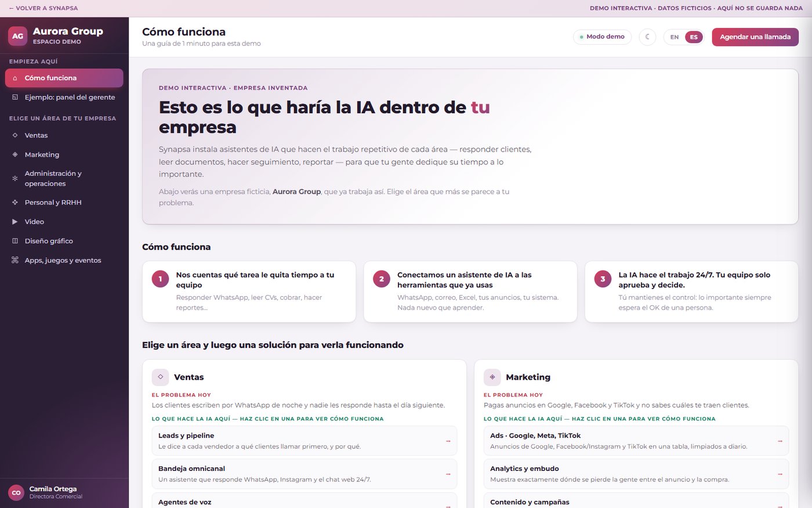Open the Leads y pipeline solution
Viewport: 812px width, 508px height.
click(x=304, y=441)
